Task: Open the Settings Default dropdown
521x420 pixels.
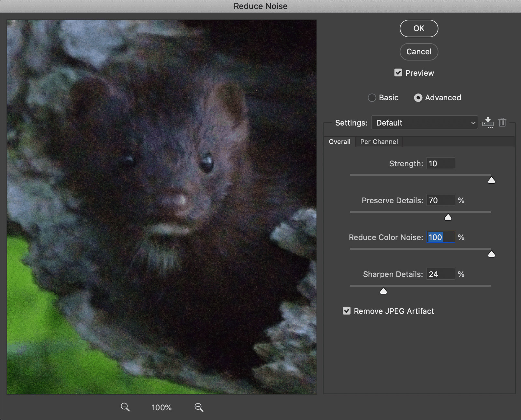Action: click(x=424, y=123)
